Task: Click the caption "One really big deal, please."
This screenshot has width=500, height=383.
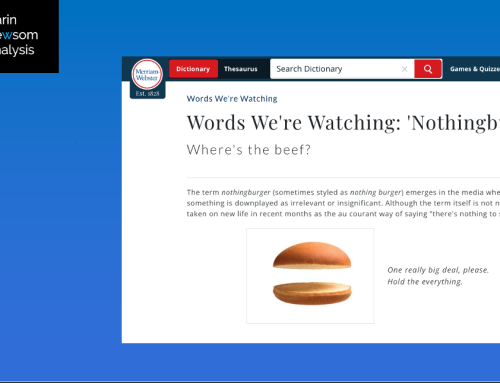Action: pos(438,270)
